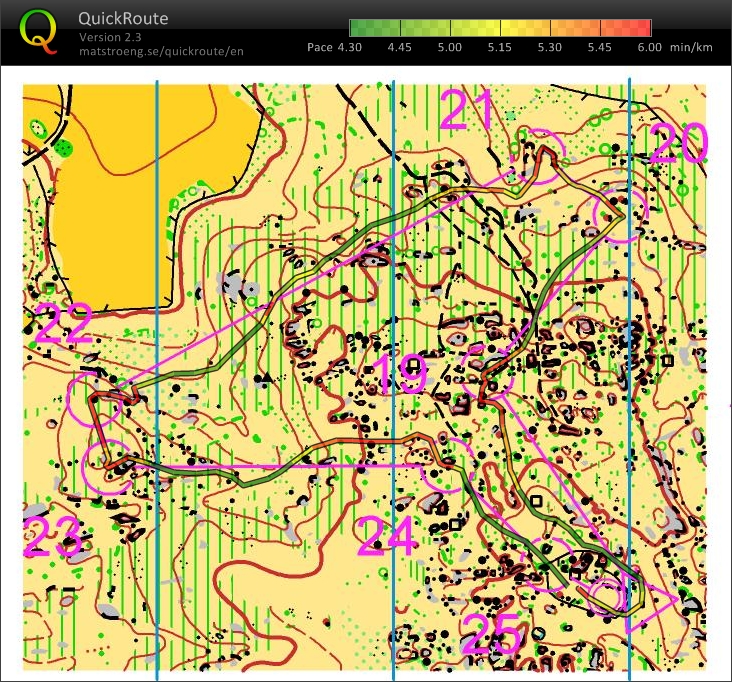This screenshot has width=732, height=682.
Task: Click the 4.45 pace value
Action: pos(400,47)
